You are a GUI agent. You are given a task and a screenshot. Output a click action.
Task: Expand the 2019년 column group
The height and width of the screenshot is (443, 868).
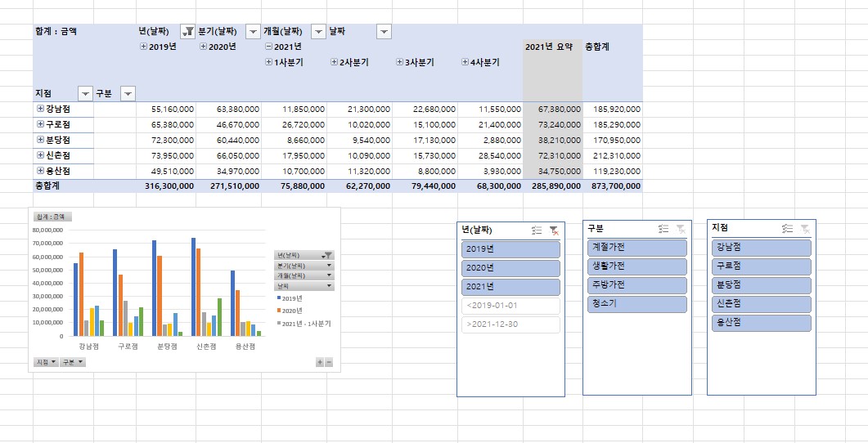144,47
